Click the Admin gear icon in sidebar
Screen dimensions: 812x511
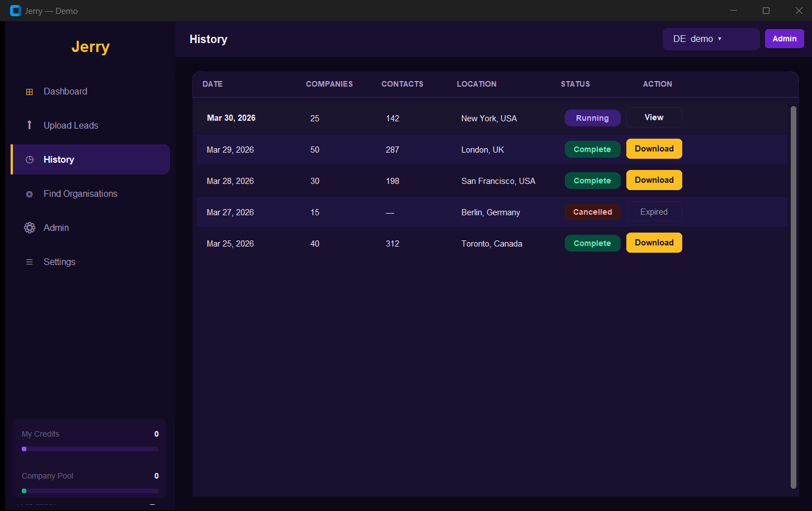[30, 228]
